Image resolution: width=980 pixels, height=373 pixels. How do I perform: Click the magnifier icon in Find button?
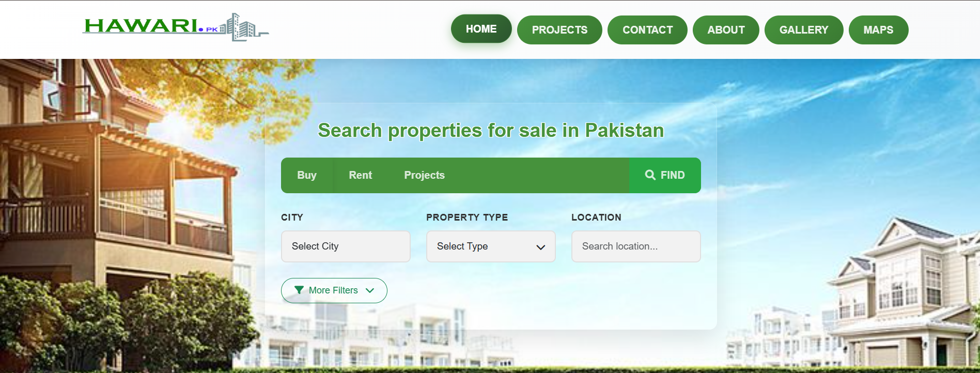(x=650, y=175)
